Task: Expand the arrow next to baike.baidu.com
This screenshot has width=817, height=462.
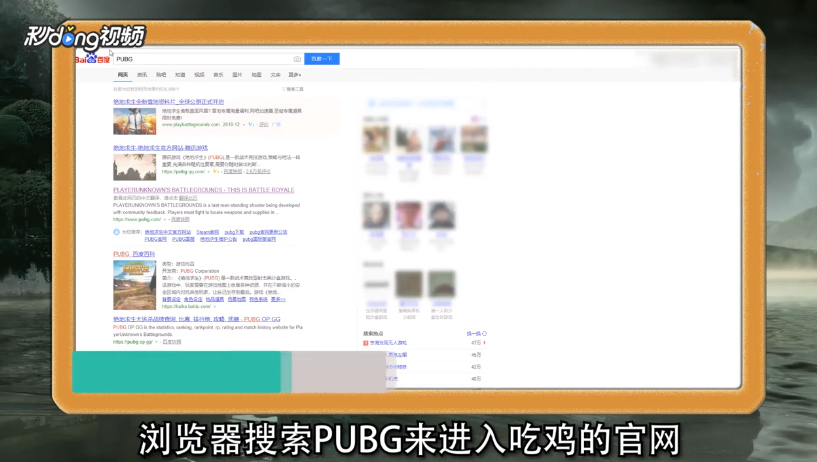Action: pyautogui.click(x=214, y=307)
